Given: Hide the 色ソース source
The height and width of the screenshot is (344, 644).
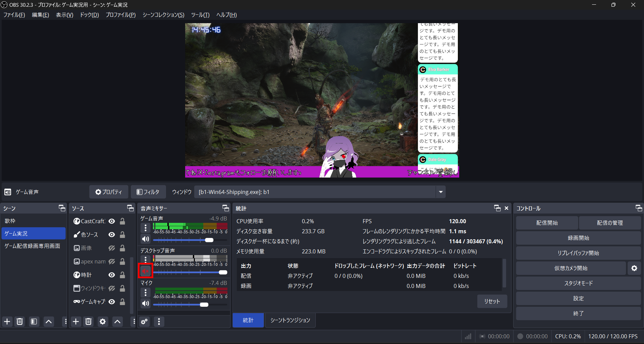Looking at the screenshot, I should (x=112, y=235).
